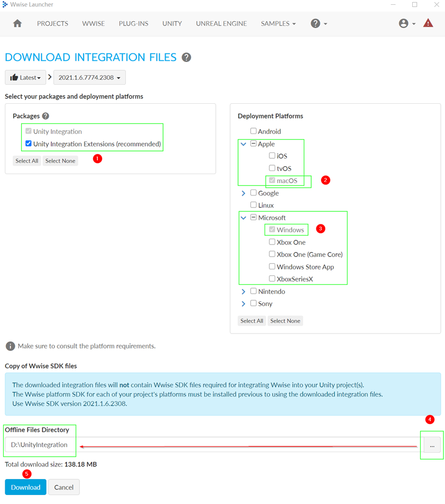Viewport: 445px width, 504px height.
Task: Click the red warning triangle icon
Action: coord(428,23)
